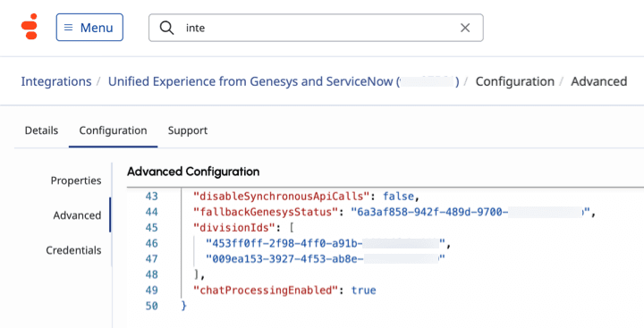This screenshot has height=328, width=644.
Task: Focus the search field containing 'inte'
Action: 316,28
